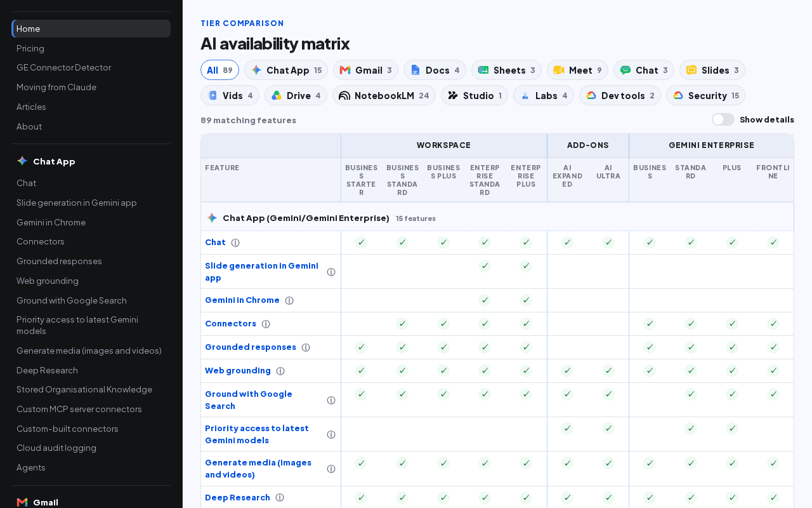Open Priority access to latest Gemini models table link

257,434
